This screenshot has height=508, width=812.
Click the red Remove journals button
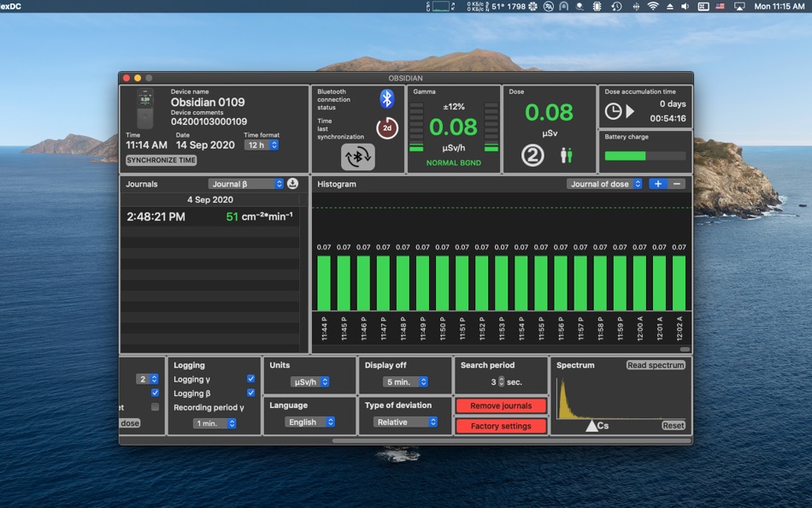click(x=500, y=406)
